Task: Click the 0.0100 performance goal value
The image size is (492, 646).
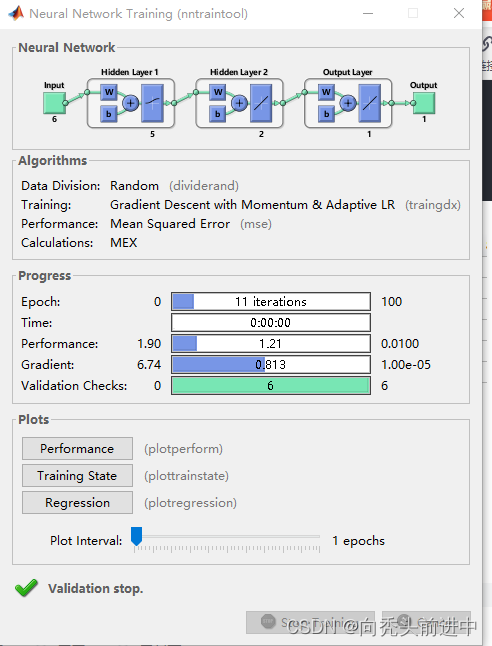Action: (x=400, y=344)
